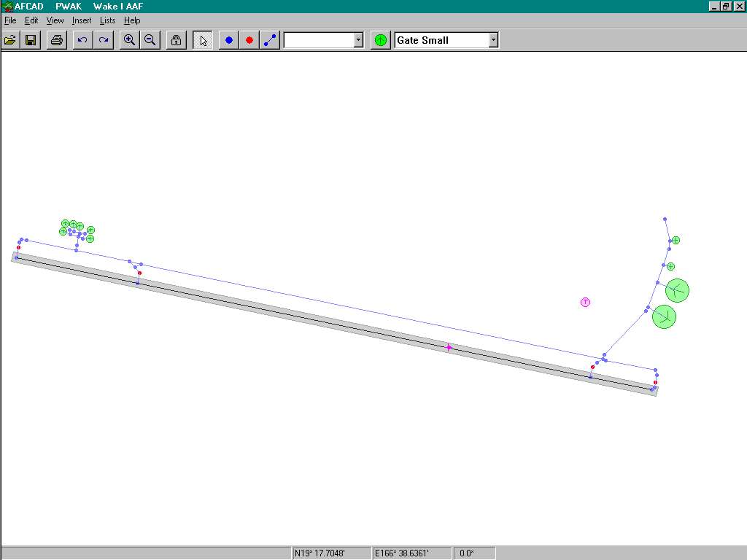Redo the last edit via toolbar
This screenshot has width=747, height=560.
click(104, 40)
